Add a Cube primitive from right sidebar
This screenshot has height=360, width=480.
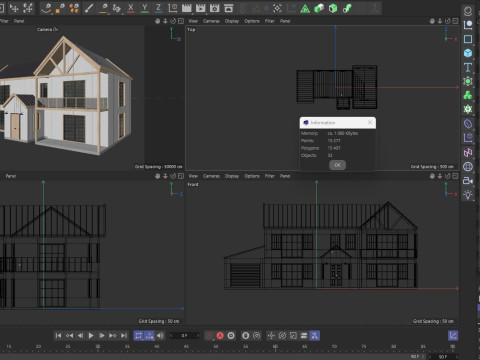click(468, 53)
